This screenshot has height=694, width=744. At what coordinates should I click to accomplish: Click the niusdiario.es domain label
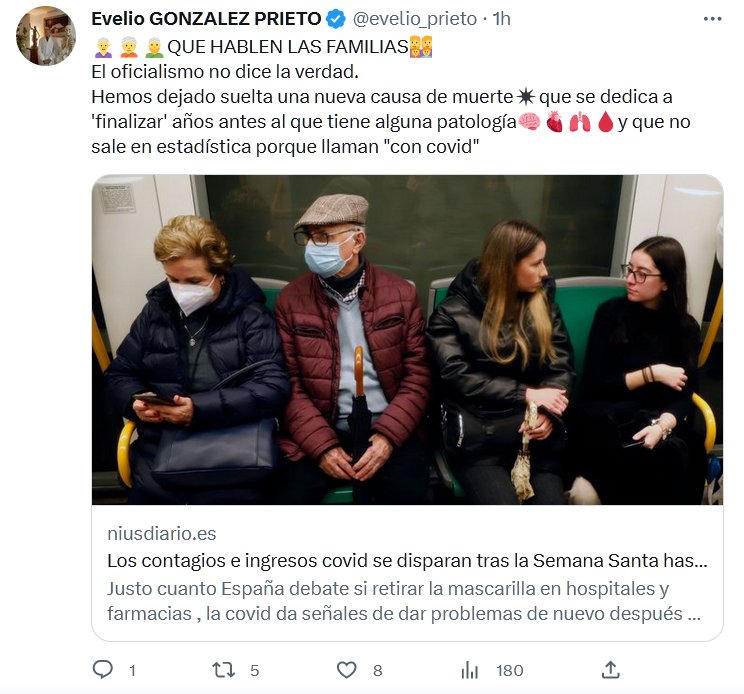[x=161, y=533]
